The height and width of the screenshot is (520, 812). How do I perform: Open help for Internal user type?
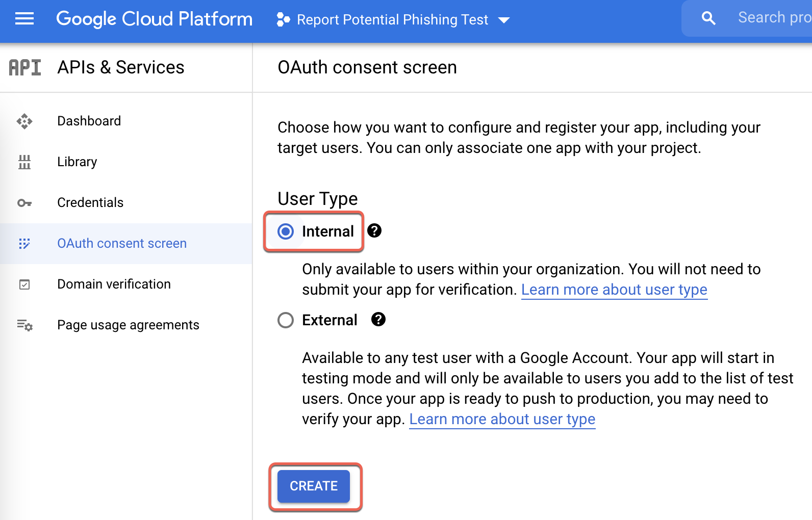click(374, 231)
